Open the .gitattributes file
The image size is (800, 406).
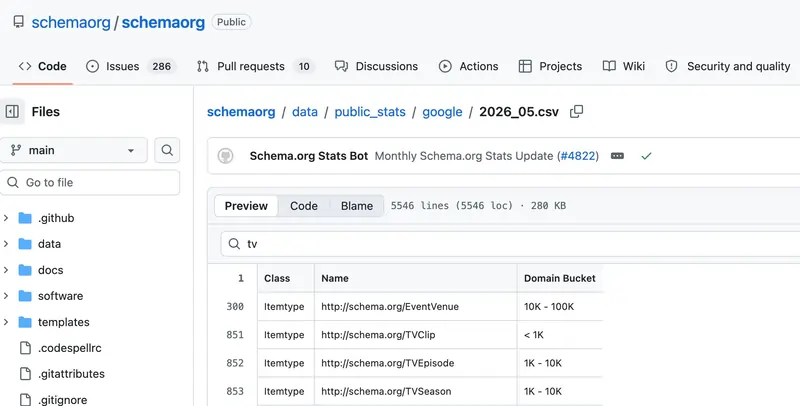pos(71,374)
